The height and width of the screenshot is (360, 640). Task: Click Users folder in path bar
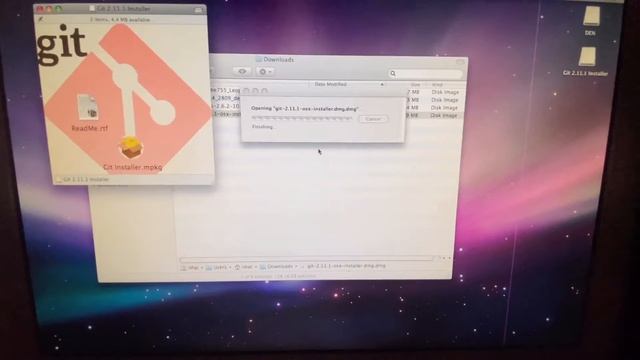(216, 267)
